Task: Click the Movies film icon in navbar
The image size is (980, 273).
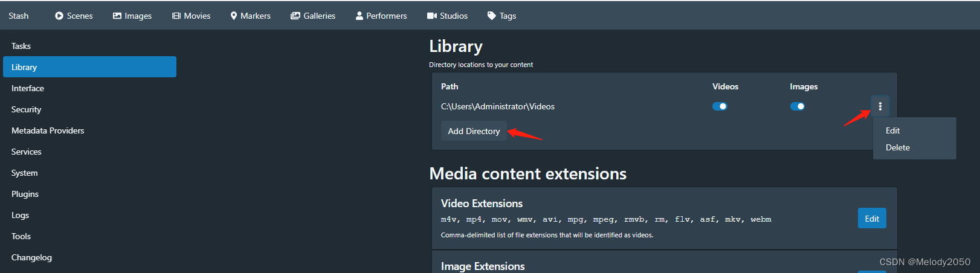Action: click(176, 16)
